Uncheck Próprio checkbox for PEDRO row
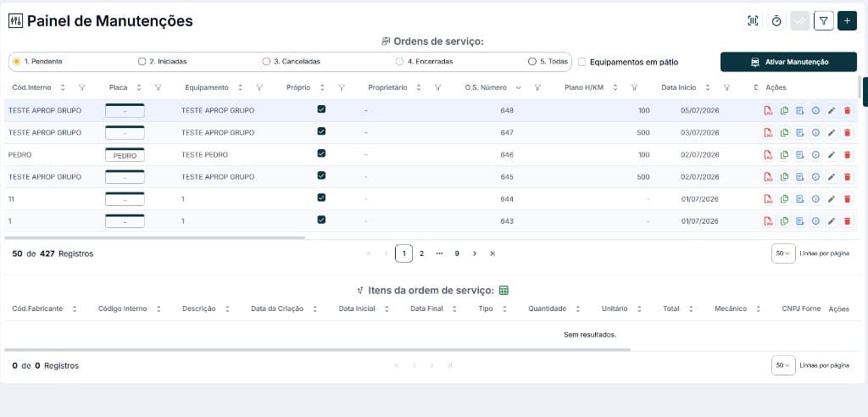 (x=321, y=153)
